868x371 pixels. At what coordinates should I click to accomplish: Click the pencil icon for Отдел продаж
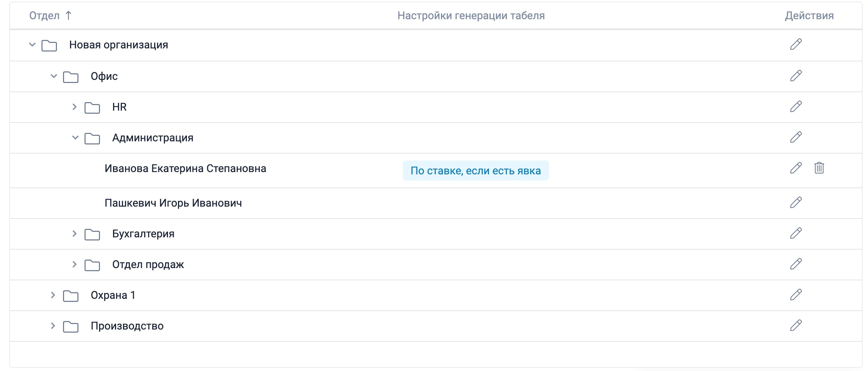point(796,264)
